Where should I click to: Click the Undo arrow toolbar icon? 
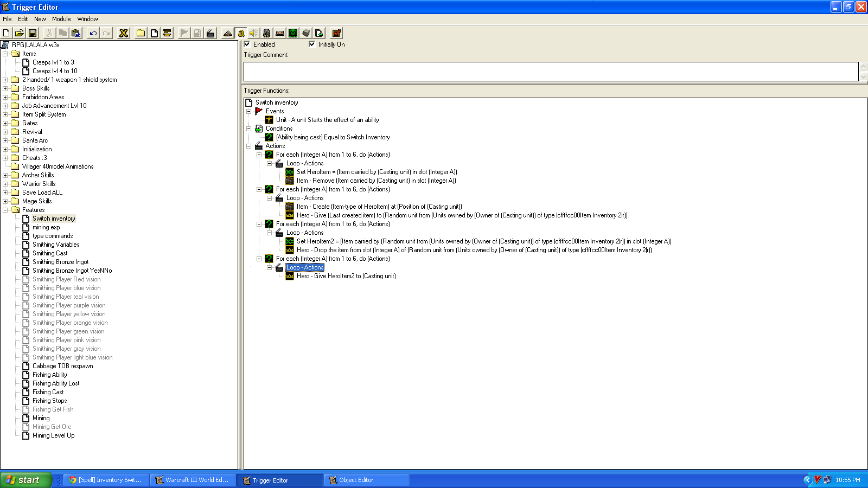click(93, 33)
